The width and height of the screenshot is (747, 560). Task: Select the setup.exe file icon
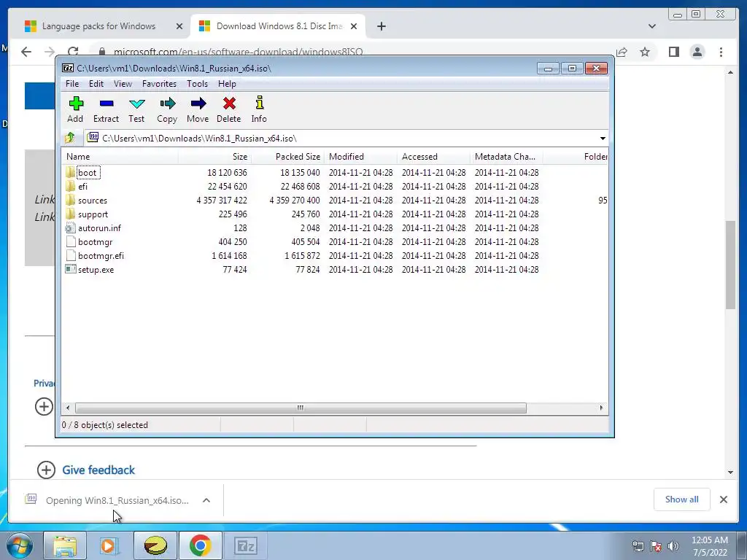[x=71, y=270]
